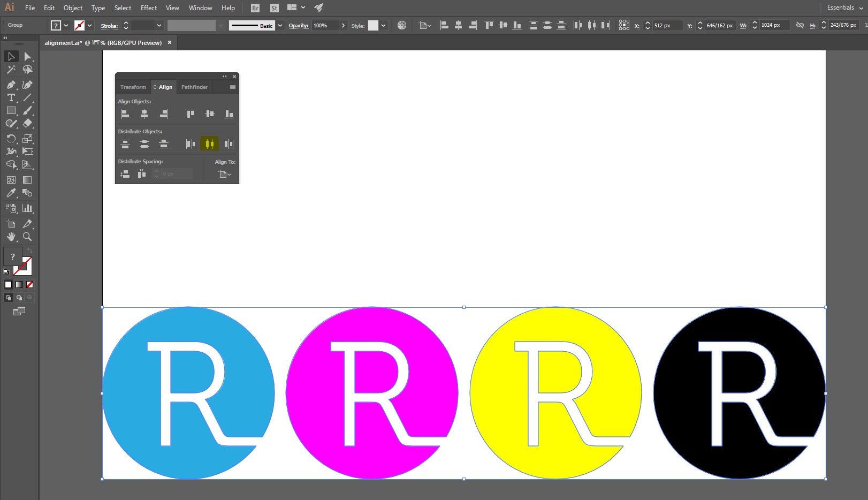Click Vertical Align Bottom in Align panel
The image size is (868, 500).
(x=229, y=114)
